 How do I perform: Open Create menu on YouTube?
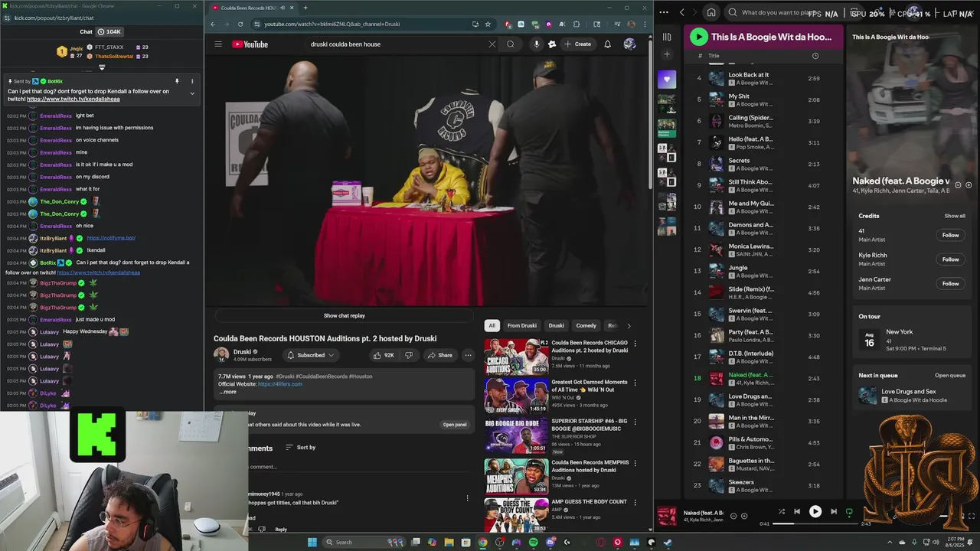click(578, 44)
